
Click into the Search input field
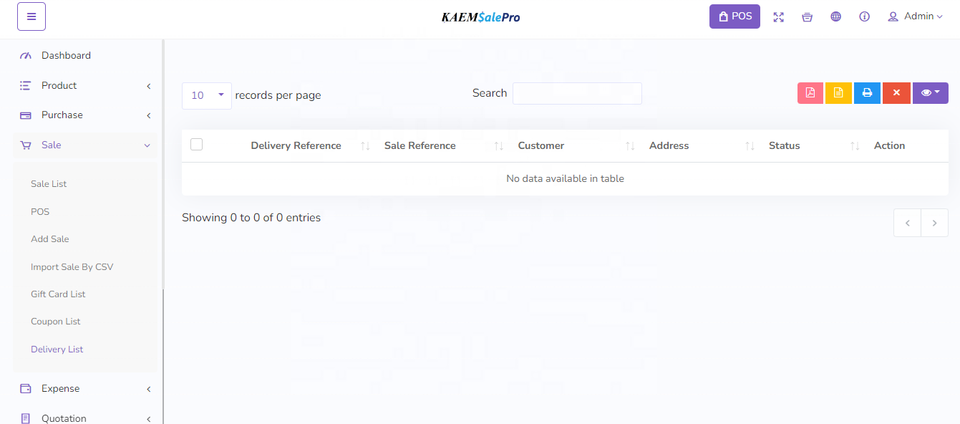click(577, 93)
